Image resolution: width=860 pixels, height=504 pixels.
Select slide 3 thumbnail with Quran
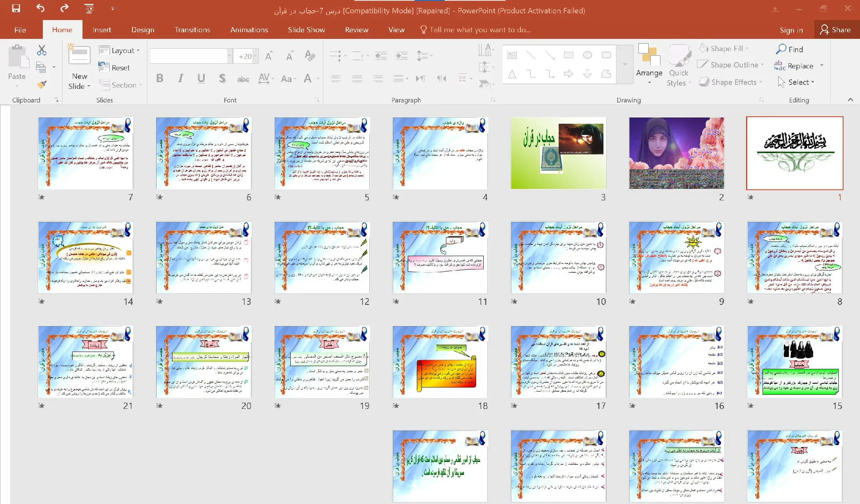click(558, 153)
